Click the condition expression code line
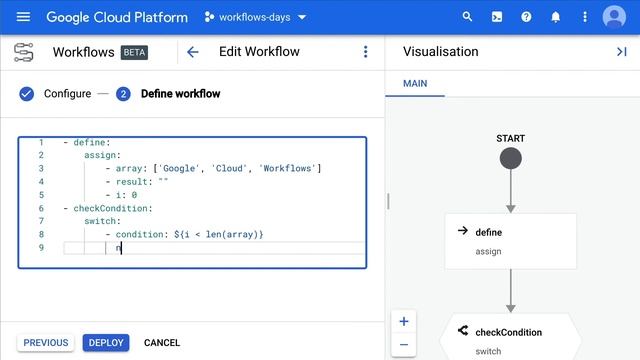This screenshot has height=360, width=640. pyautogui.click(x=184, y=234)
